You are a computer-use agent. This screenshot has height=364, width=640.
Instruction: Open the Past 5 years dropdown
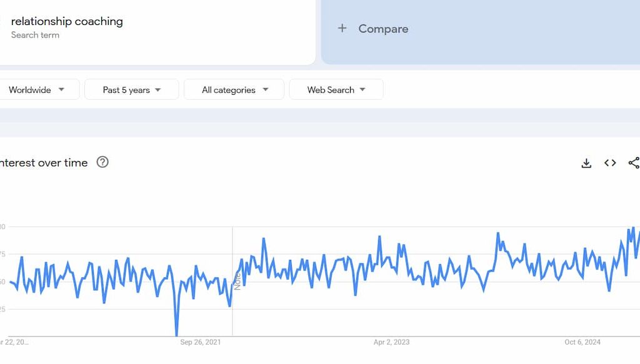[131, 90]
